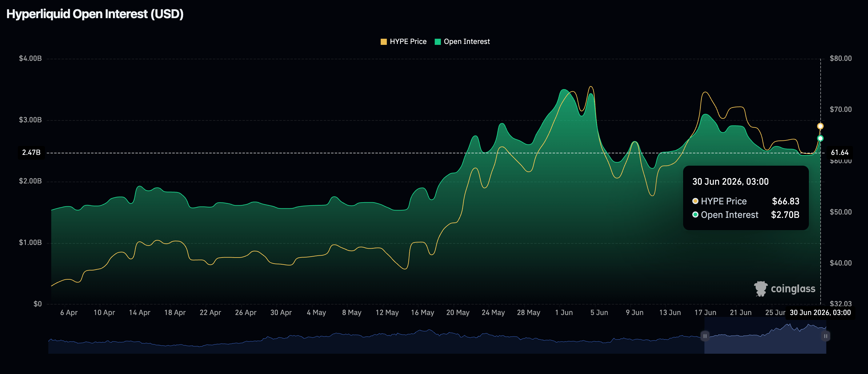Click the $40.00 right axis label

point(840,263)
